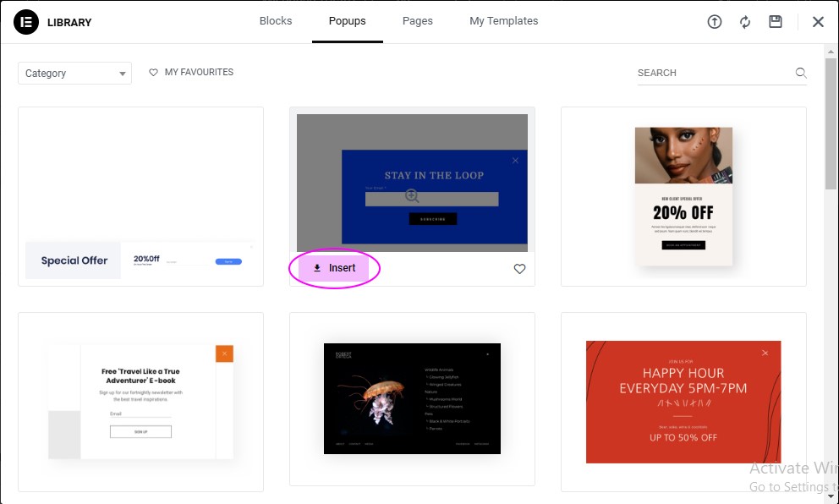Click the search magnifier icon
The image size is (839, 504).
[800, 73]
